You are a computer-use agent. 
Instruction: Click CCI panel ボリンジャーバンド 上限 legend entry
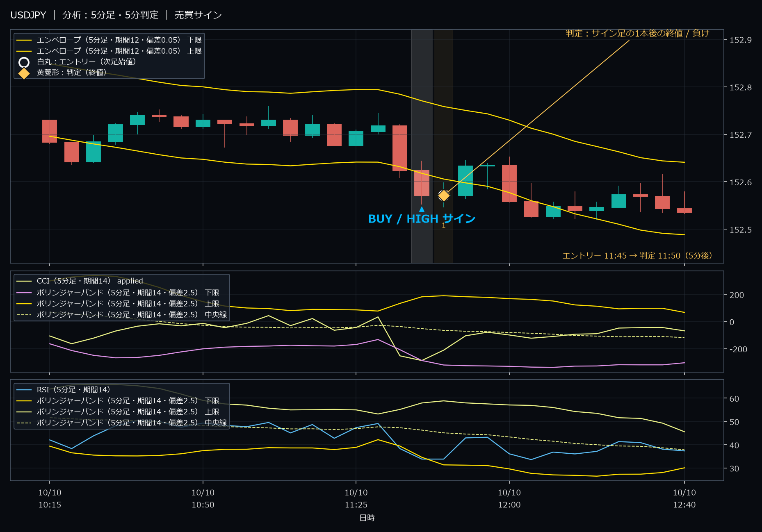pyautogui.click(x=118, y=304)
